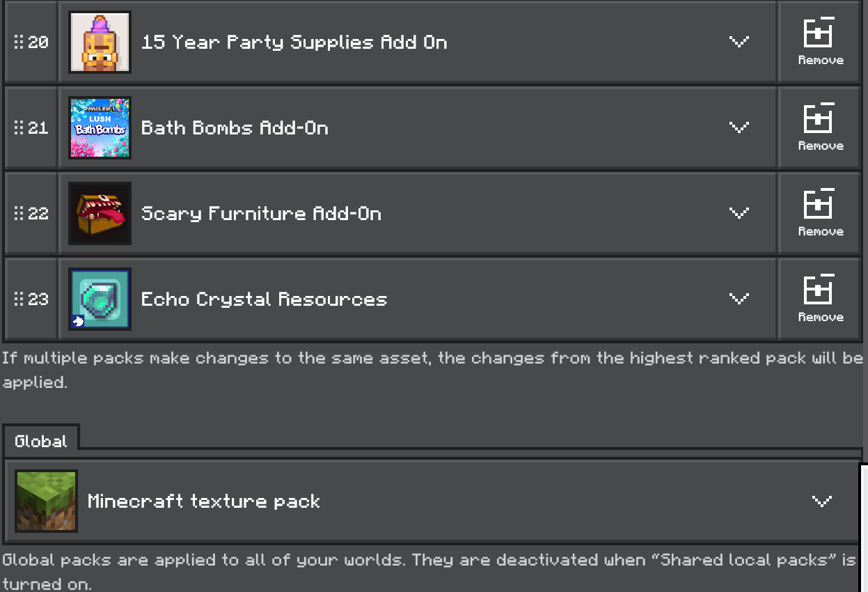Remove the Bath Bombs Add-On pack
Viewport: 868px width, 592px height.
[820, 127]
